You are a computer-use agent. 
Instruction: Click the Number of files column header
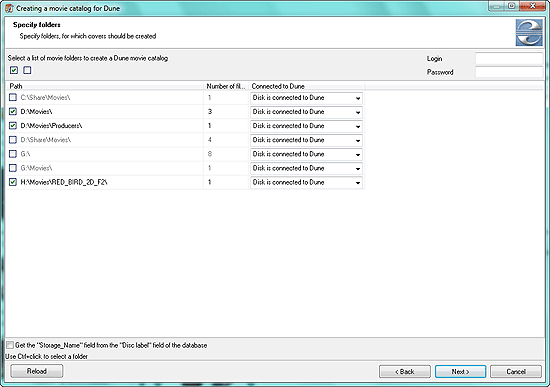coord(226,86)
